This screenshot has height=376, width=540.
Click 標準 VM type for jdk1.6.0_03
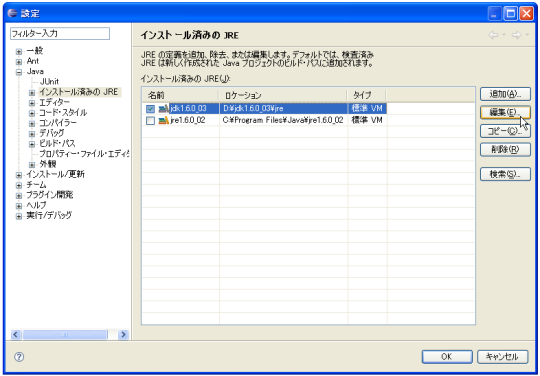click(x=367, y=109)
